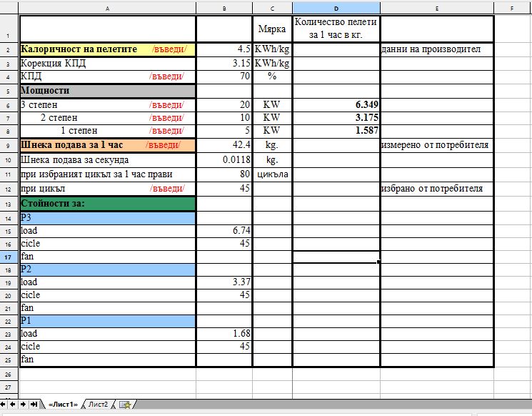Click the cell with cycle value 80
This screenshot has height=416, width=532.
coord(224,174)
